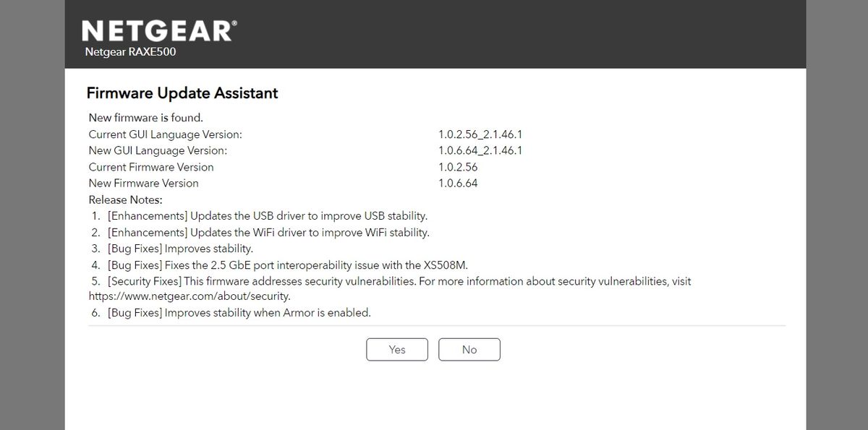Open the netgear.com/about/security link
This screenshot has width=868, height=430.
click(x=190, y=296)
